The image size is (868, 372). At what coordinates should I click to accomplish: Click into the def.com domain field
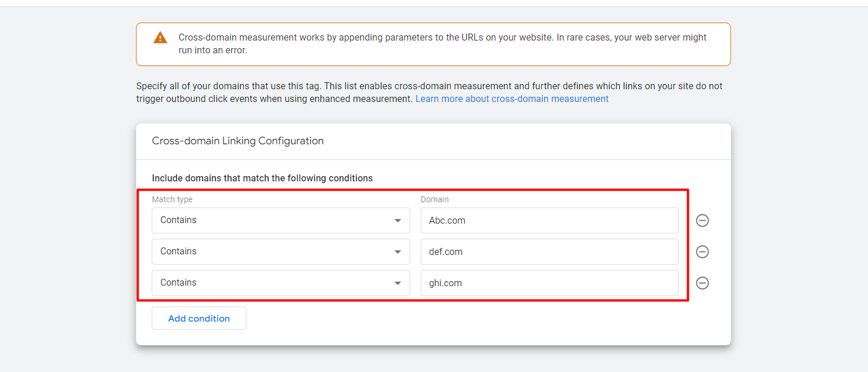[x=549, y=251]
